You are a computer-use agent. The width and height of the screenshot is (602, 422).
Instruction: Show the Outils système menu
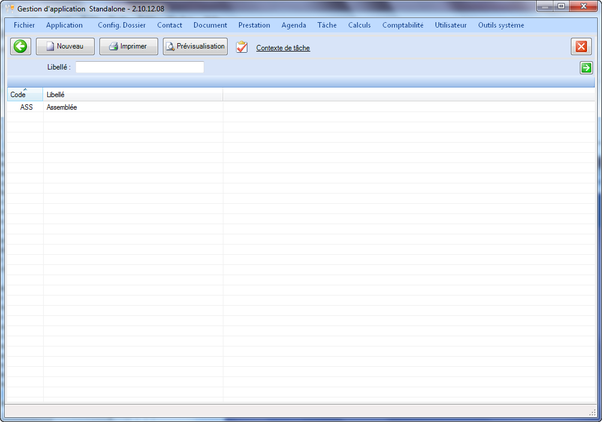coord(503,25)
